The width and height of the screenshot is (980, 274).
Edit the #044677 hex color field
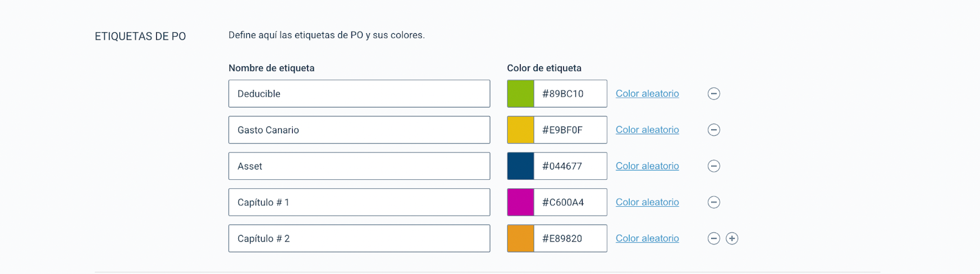click(x=570, y=166)
